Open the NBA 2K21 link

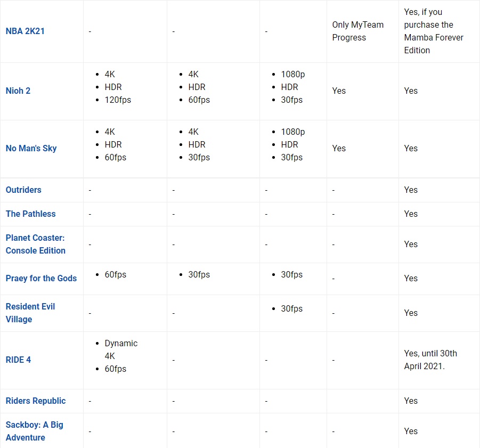coord(25,31)
